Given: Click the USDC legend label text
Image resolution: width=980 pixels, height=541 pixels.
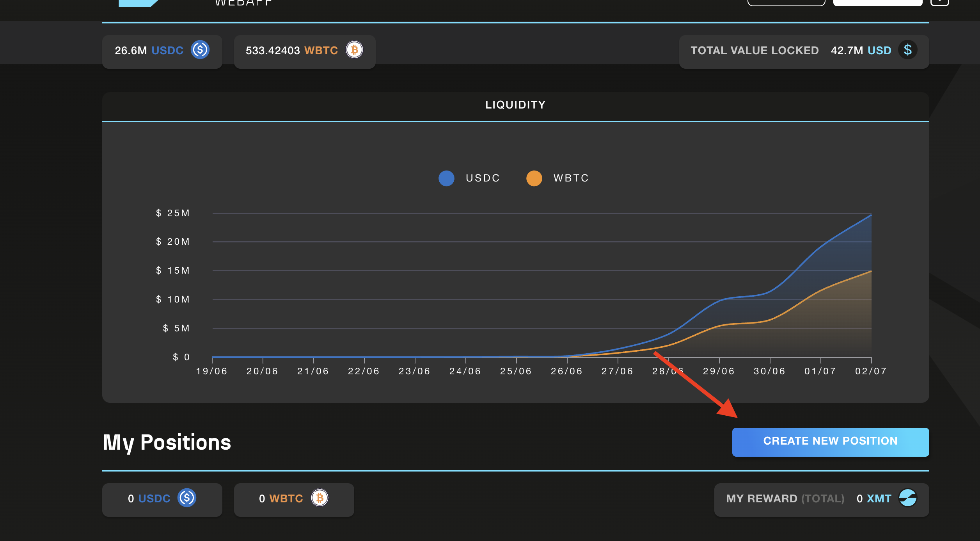Looking at the screenshot, I should point(483,178).
